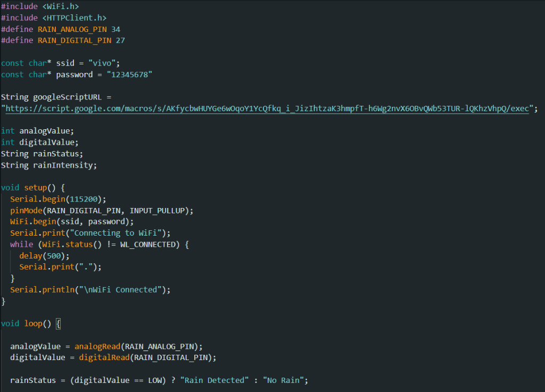This screenshot has width=545, height=392.
Task: Click the INPUT_PULLUP argument in pinMode
Action: pyautogui.click(x=159, y=210)
